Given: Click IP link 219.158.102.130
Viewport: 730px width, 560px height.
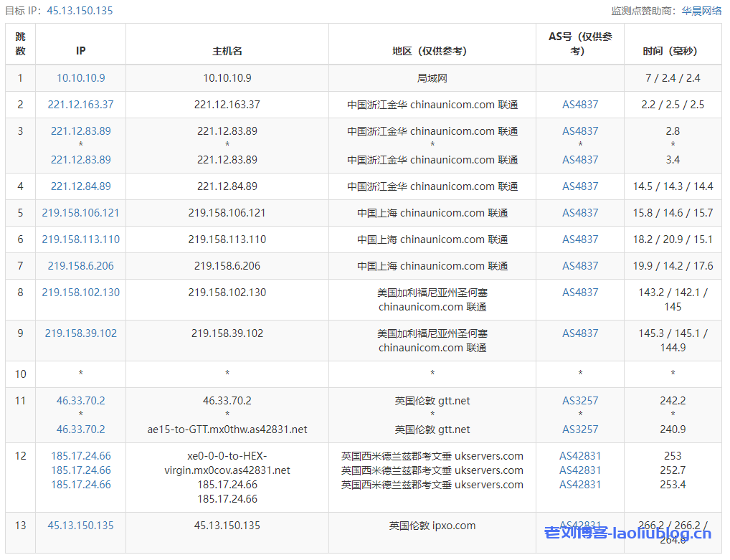Looking at the screenshot, I should point(81,293).
